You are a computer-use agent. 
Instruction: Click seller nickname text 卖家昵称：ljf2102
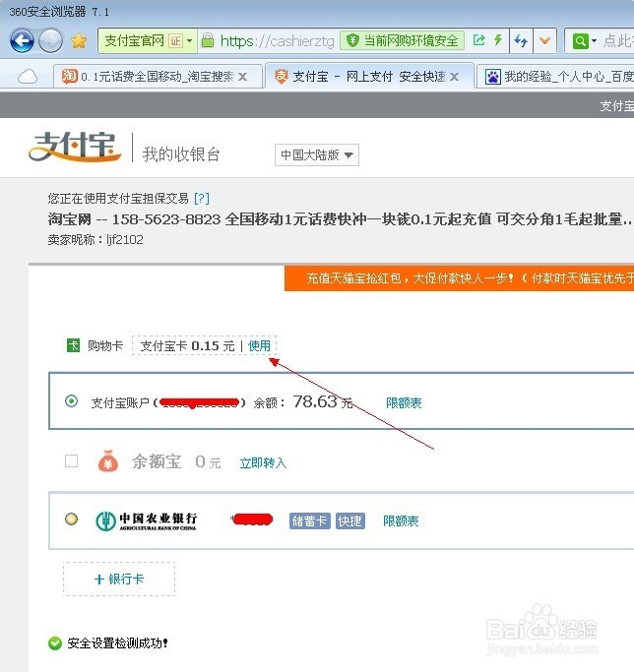95,239
